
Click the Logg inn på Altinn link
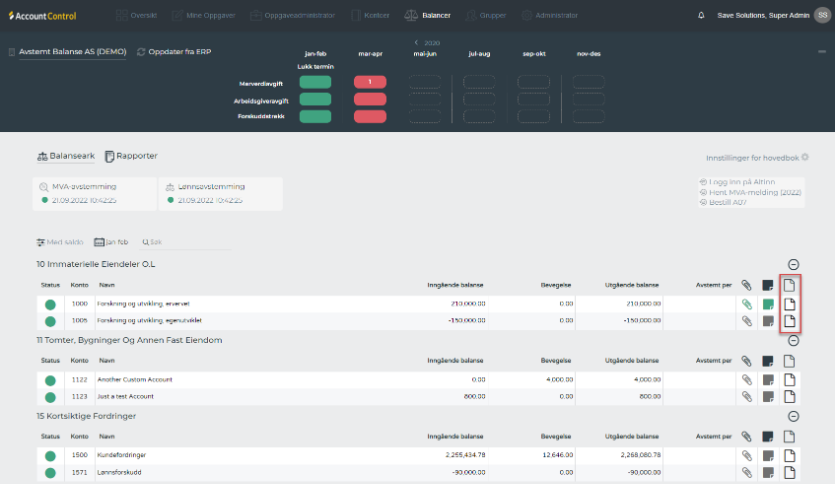click(x=739, y=182)
